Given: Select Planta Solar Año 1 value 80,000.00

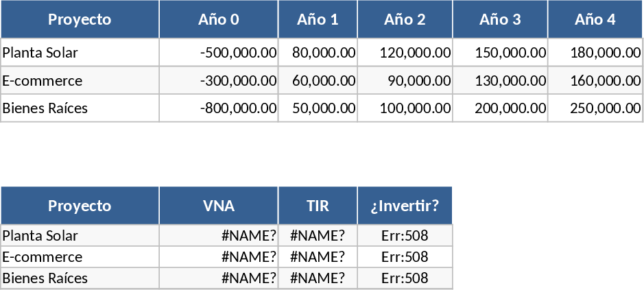Looking at the screenshot, I should point(318,52).
